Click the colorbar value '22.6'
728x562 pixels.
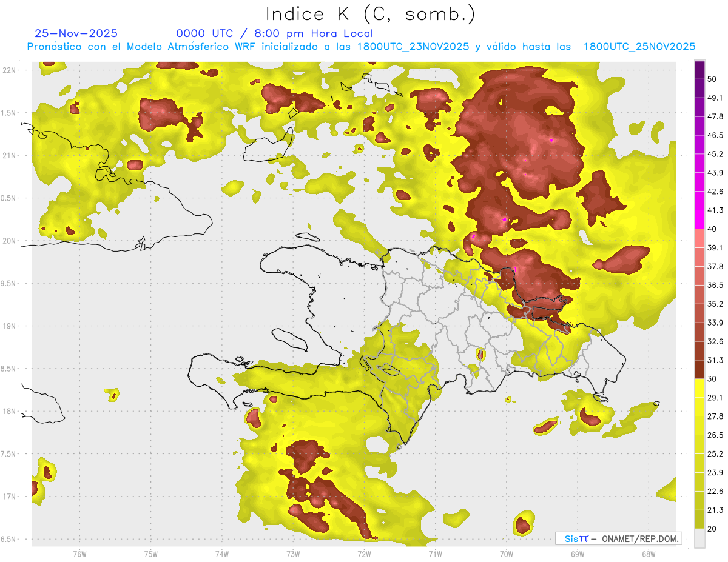pyautogui.click(x=715, y=491)
